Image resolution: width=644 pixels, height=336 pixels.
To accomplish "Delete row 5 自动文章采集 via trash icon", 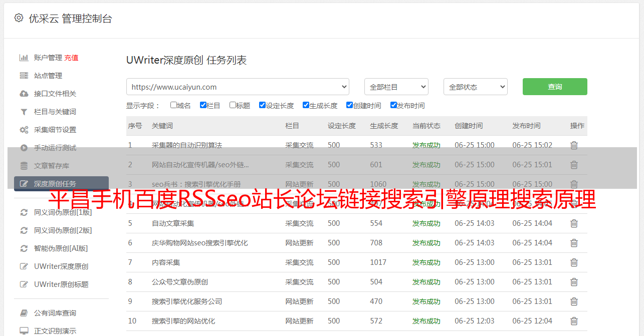I will click(574, 223).
